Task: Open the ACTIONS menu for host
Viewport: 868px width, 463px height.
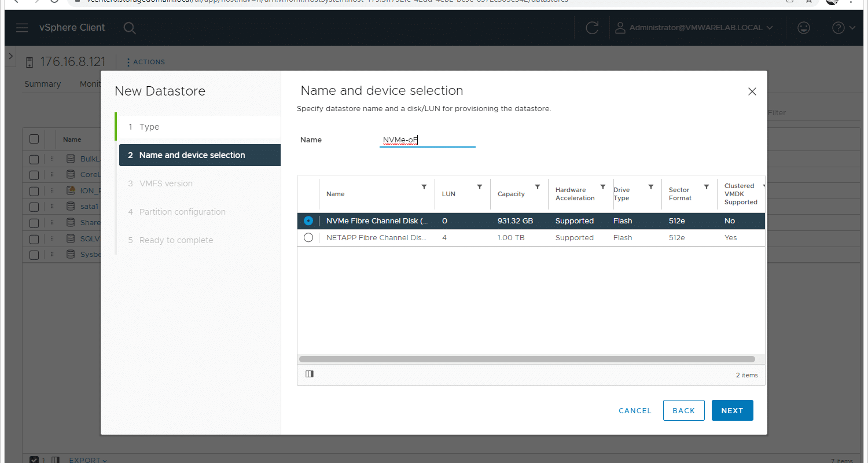Action: [x=146, y=62]
